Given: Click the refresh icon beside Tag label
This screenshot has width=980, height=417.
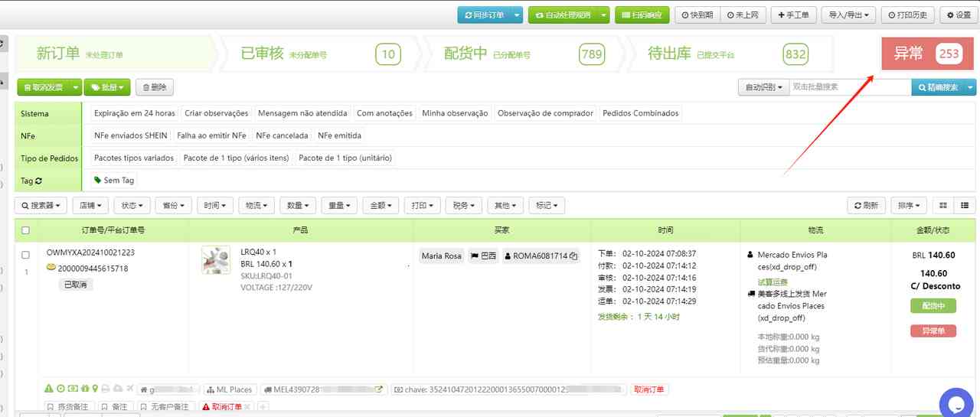Looking at the screenshot, I should click(x=39, y=181).
